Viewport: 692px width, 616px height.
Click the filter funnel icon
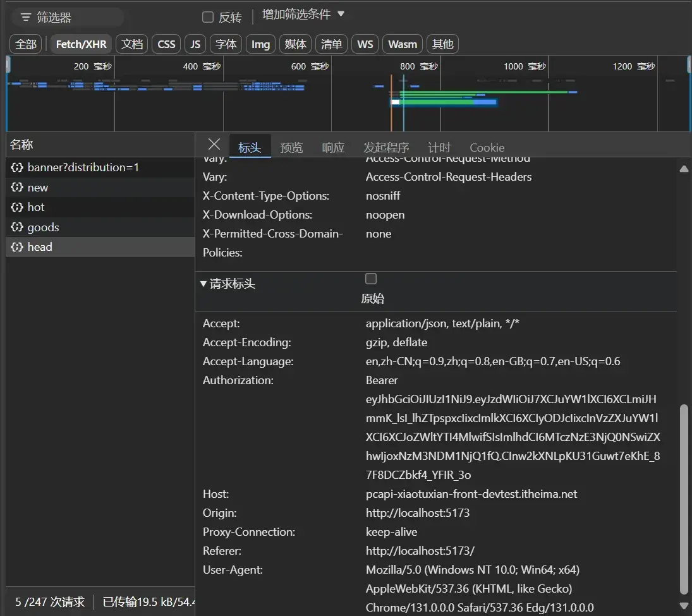pos(26,18)
